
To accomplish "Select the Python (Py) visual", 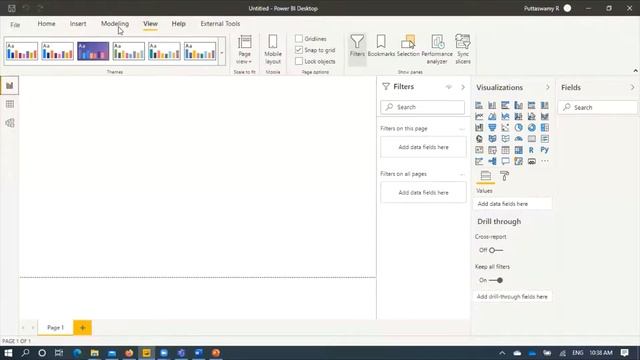I will tap(544, 150).
